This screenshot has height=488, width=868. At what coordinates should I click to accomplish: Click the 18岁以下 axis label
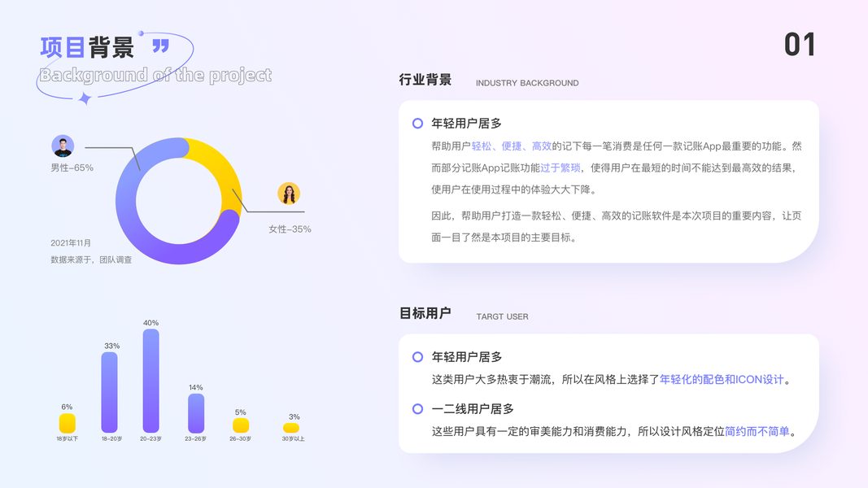point(67,438)
